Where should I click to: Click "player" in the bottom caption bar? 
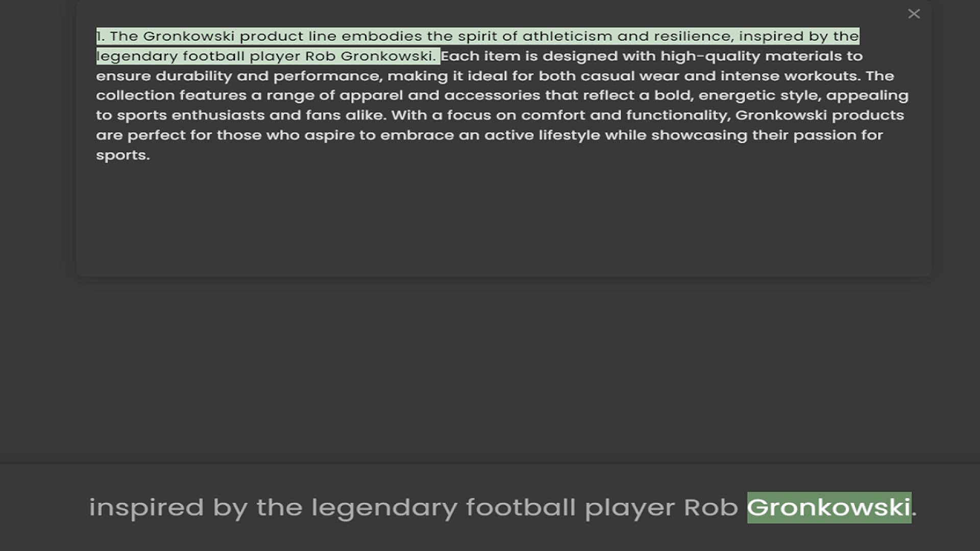point(629,507)
